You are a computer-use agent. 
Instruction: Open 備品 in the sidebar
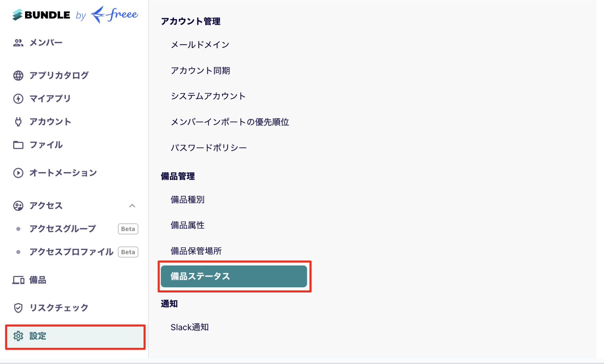[38, 280]
